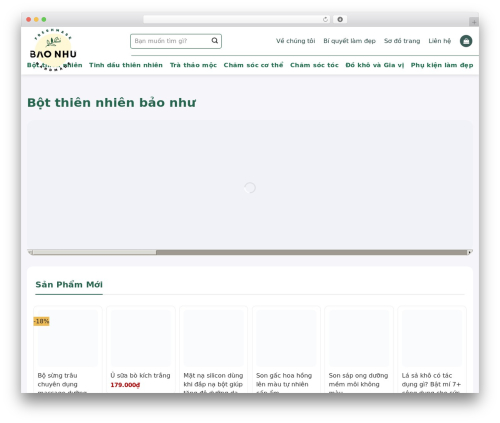Open the "Bí quyết làm đẹp" link
Image resolution: width=500 pixels, height=423 pixels.
pos(349,41)
